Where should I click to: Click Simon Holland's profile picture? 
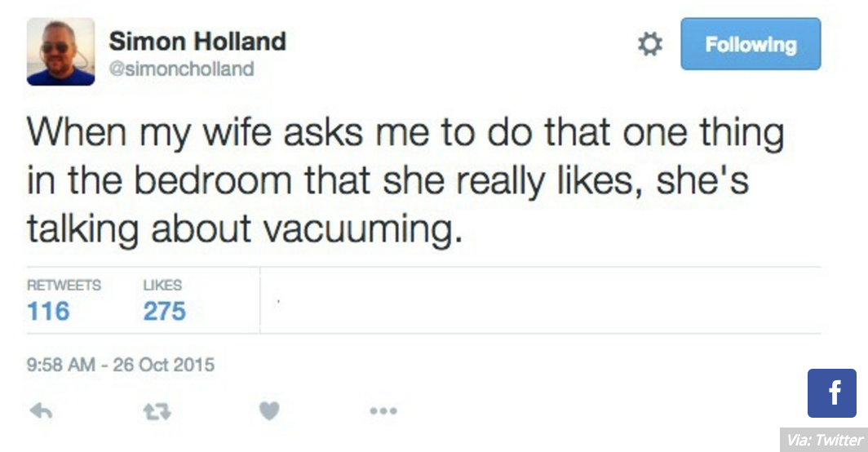[61, 51]
